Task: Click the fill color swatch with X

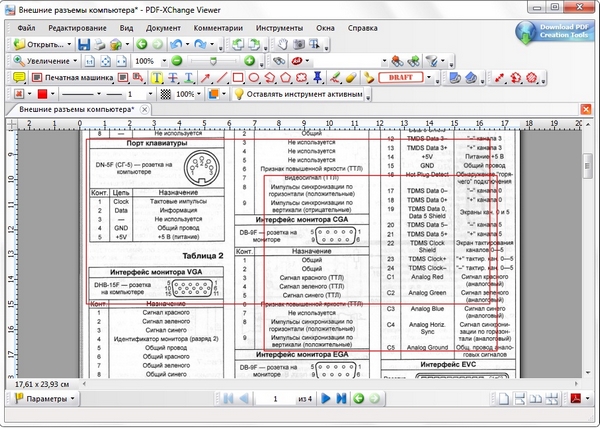Action: tap(19, 94)
